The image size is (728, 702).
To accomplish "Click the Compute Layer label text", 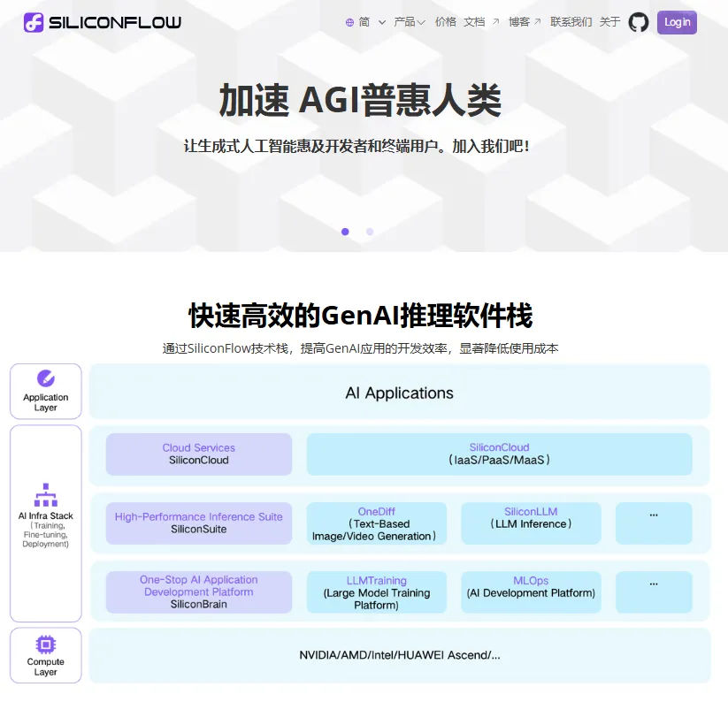I will 45,667.
